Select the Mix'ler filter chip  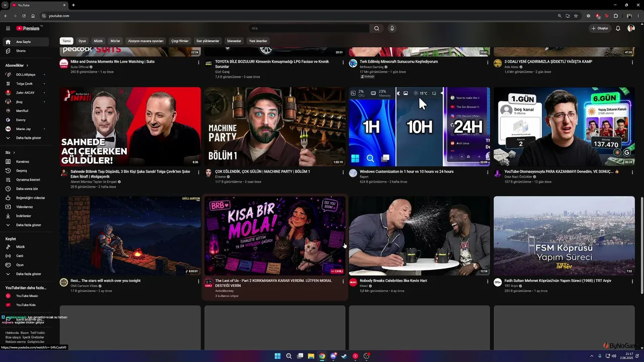pos(115,41)
